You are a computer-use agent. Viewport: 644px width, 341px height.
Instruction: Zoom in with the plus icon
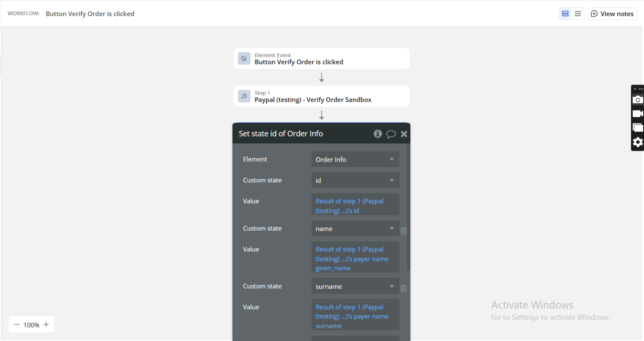[46, 325]
